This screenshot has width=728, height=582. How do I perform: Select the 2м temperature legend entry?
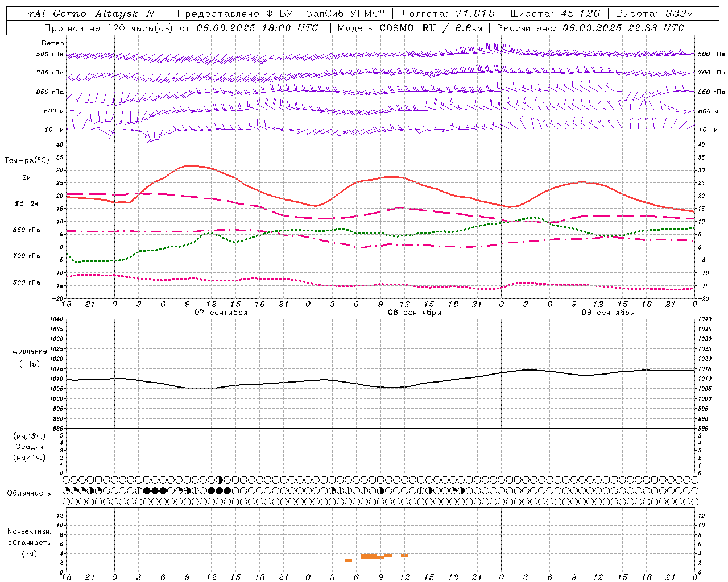pos(26,178)
